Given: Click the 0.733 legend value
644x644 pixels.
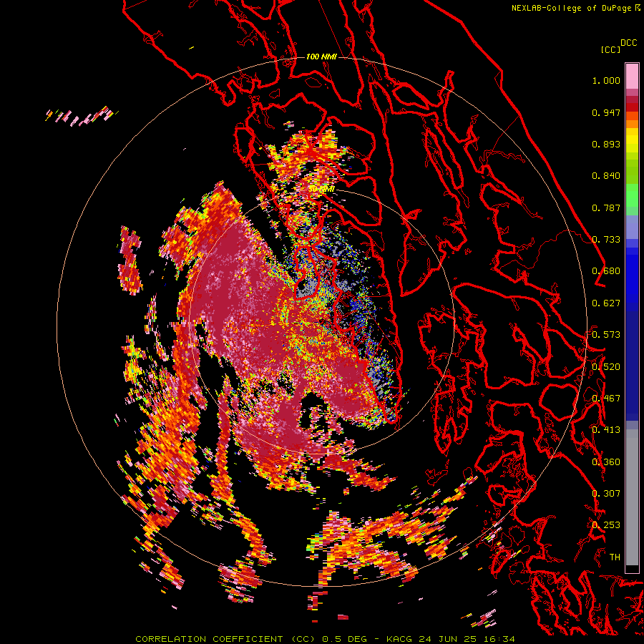Looking at the screenshot, I should (x=606, y=240).
